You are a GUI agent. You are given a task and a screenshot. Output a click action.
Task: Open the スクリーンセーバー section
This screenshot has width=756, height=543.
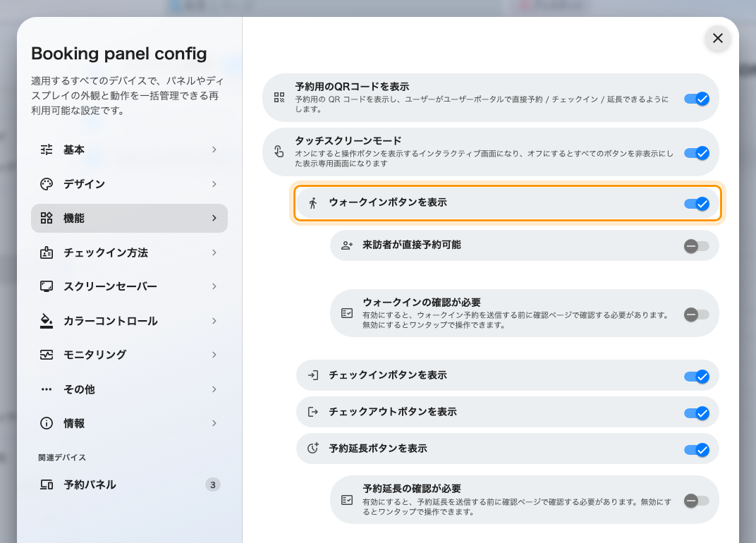tap(129, 286)
